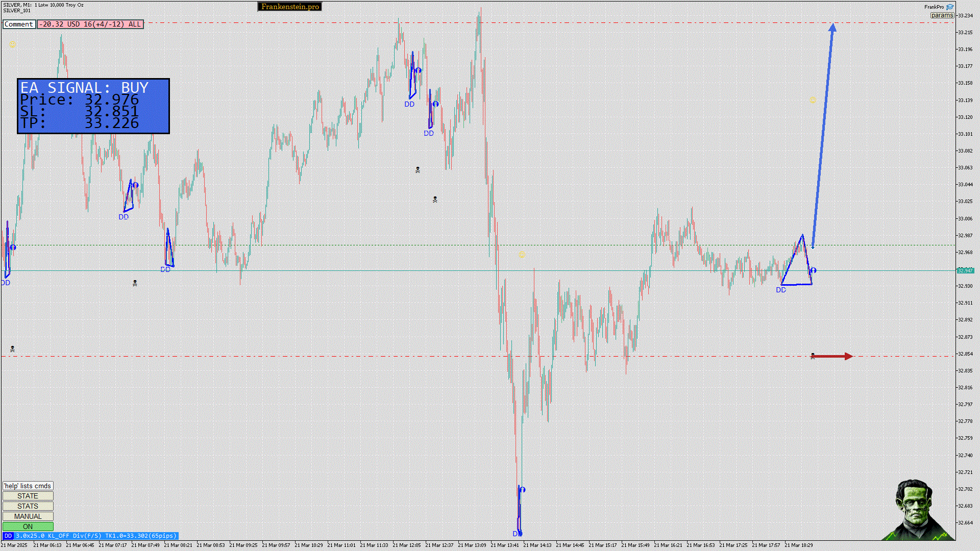This screenshot has height=551, width=980.
Task: Click the Comment label box
Action: [x=19, y=24]
